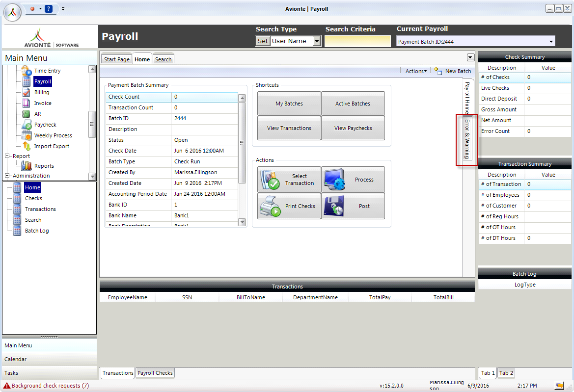Screen dimensions: 574x392
Task: Open the Current Payroll batch dropdown
Action: tap(551, 41)
